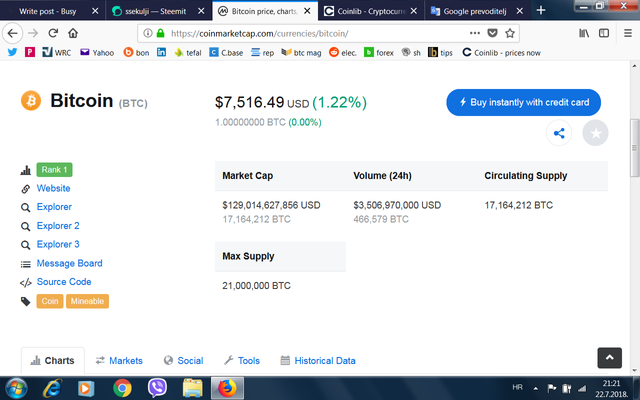The height and width of the screenshot is (400, 640).
Task: Open a new browser tab
Action: coord(541,11)
